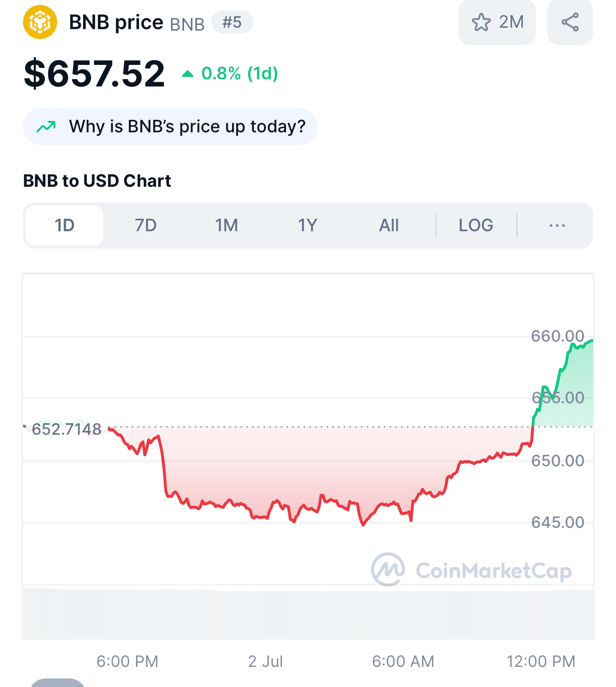Toggle LOG scale on the chart
This screenshot has width=616, height=687.
pos(476,225)
